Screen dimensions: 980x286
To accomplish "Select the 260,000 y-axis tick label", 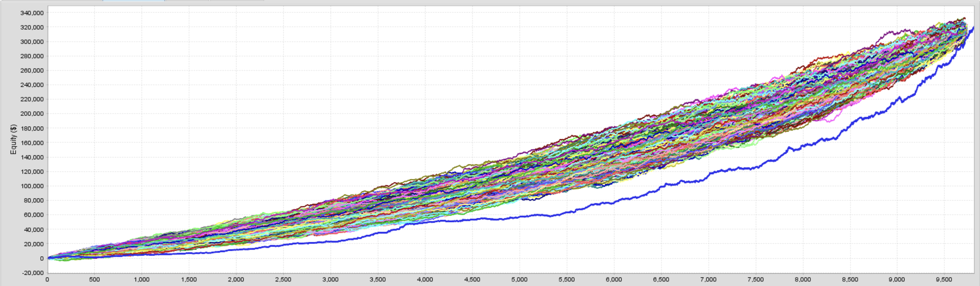I will (32, 71).
